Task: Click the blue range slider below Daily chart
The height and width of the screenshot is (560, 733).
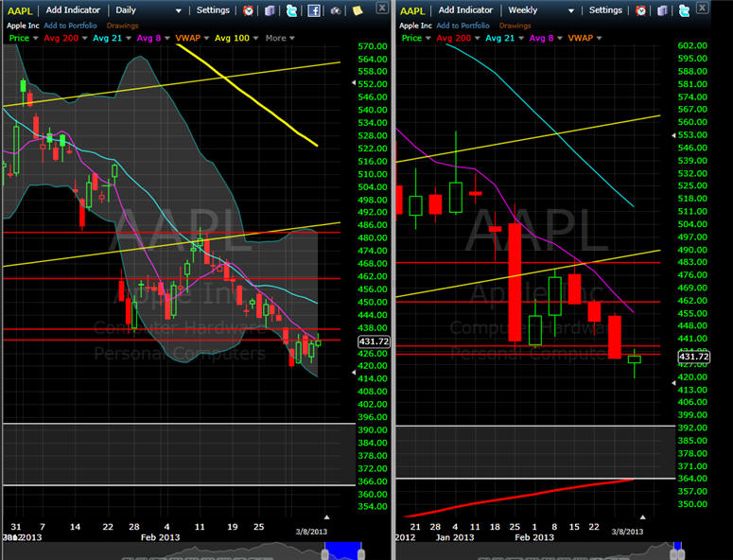Action: click(349, 551)
